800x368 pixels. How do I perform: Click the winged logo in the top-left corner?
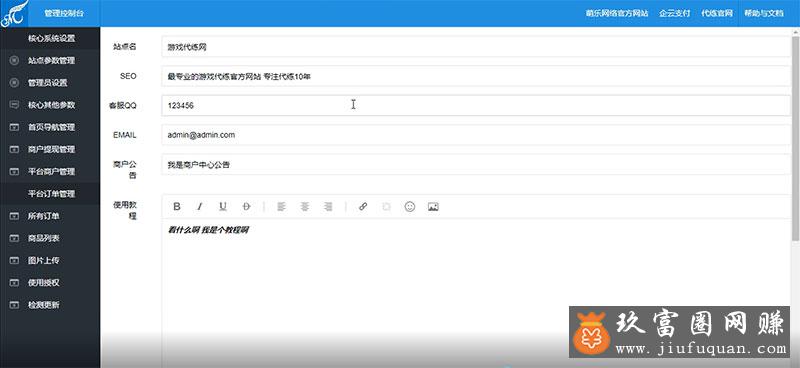pyautogui.click(x=14, y=13)
